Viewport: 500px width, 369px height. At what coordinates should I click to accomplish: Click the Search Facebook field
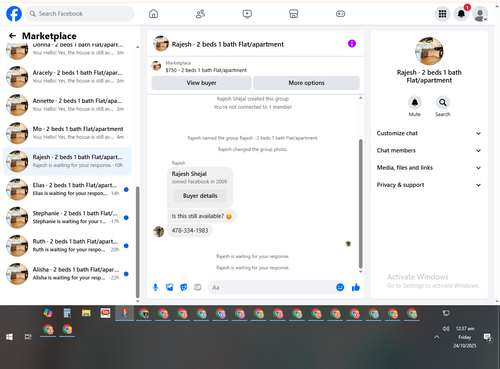pos(80,14)
